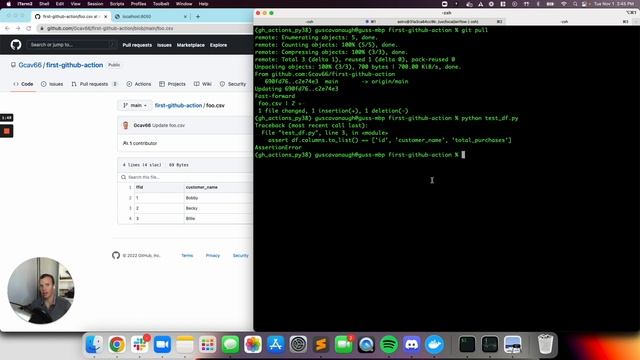Screen dimensions: 640x360
Task: Close the localhost:8080 browser tab
Action: [x=185, y=17]
